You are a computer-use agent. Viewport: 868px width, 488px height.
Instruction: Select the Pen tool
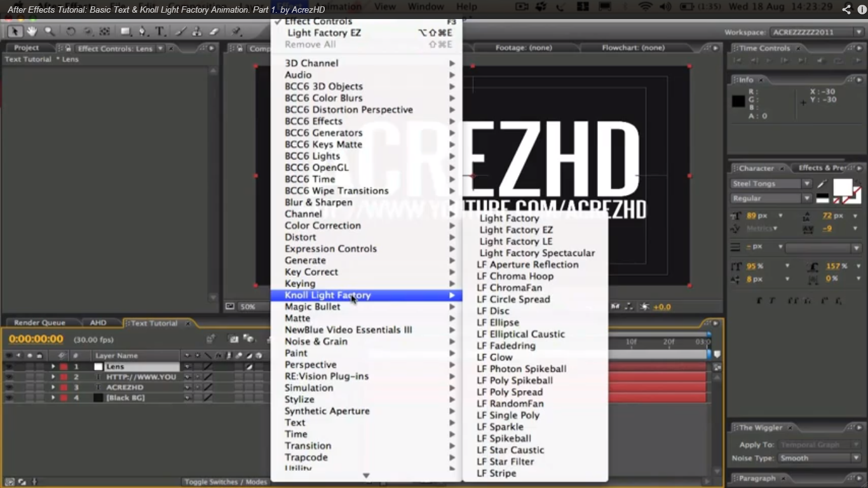pos(143,31)
